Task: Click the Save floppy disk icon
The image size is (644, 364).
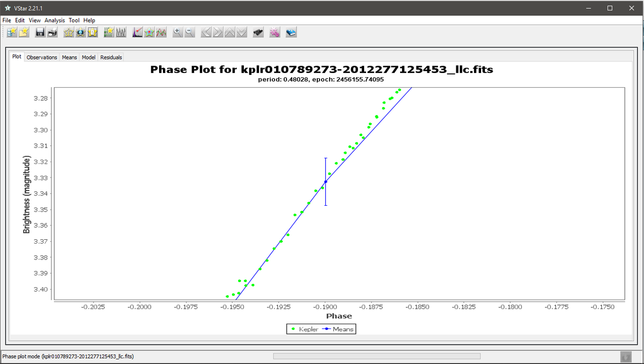Action: pos(40,32)
